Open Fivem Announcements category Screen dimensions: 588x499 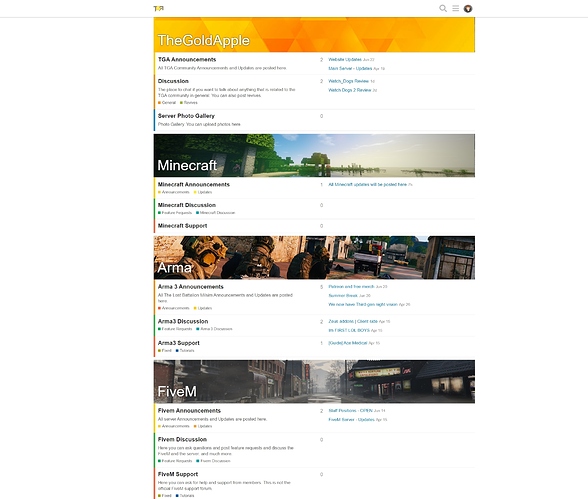pos(189,411)
